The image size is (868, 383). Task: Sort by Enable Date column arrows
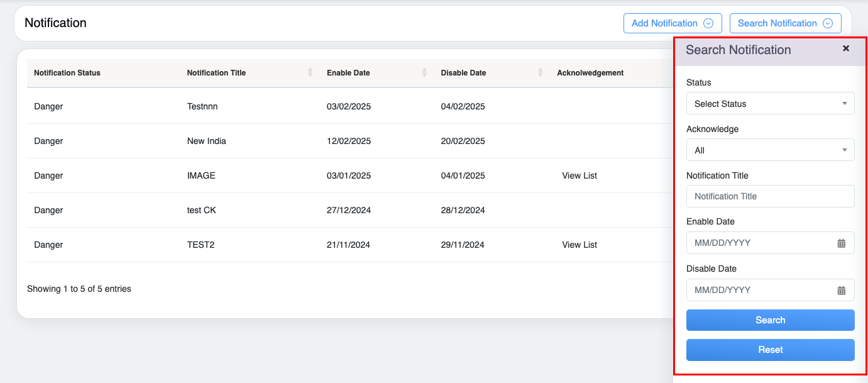click(424, 73)
